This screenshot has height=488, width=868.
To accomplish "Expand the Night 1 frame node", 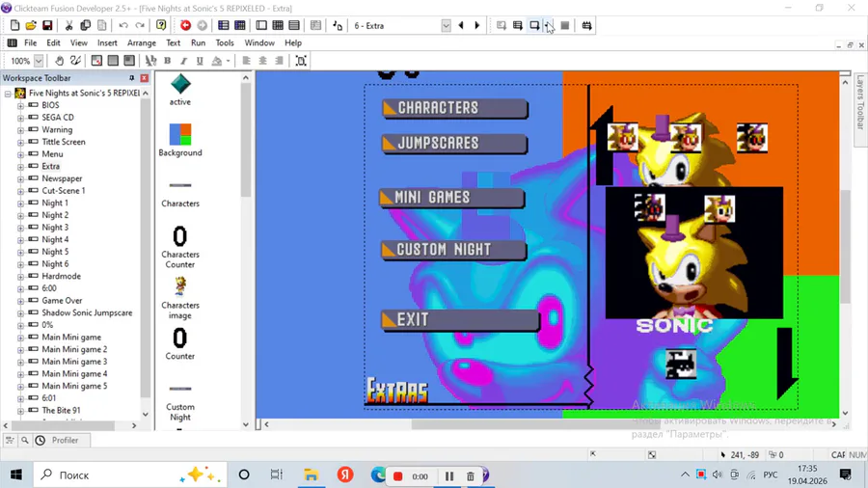I will pos(20,203).
